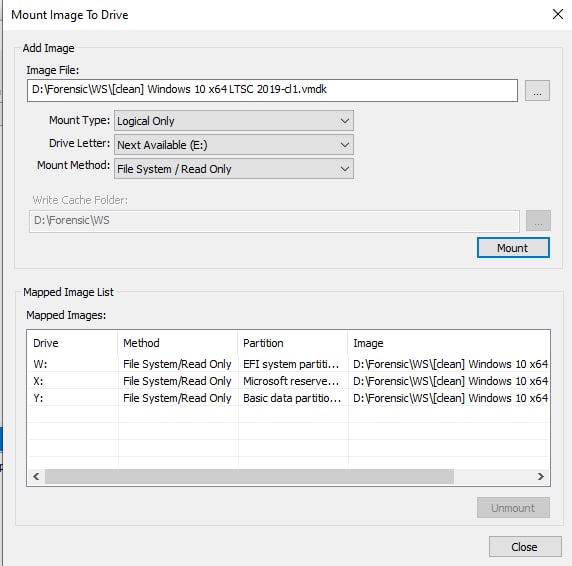572x566 pixels.
Task: Select the Image column header
Action: [x=449, y=343]
